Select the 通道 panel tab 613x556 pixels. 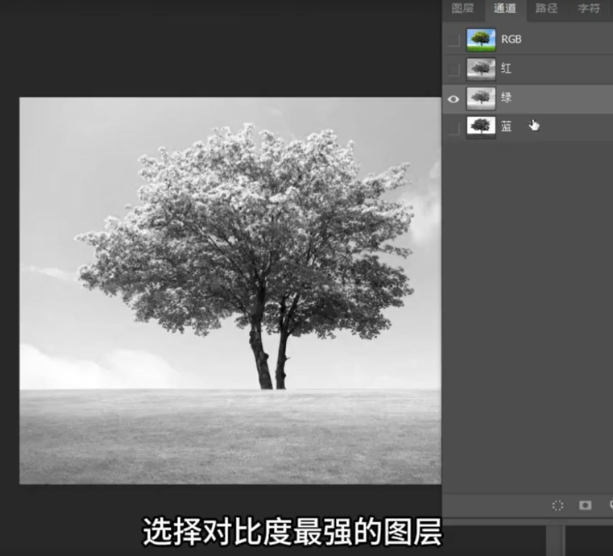pos(504,9)
